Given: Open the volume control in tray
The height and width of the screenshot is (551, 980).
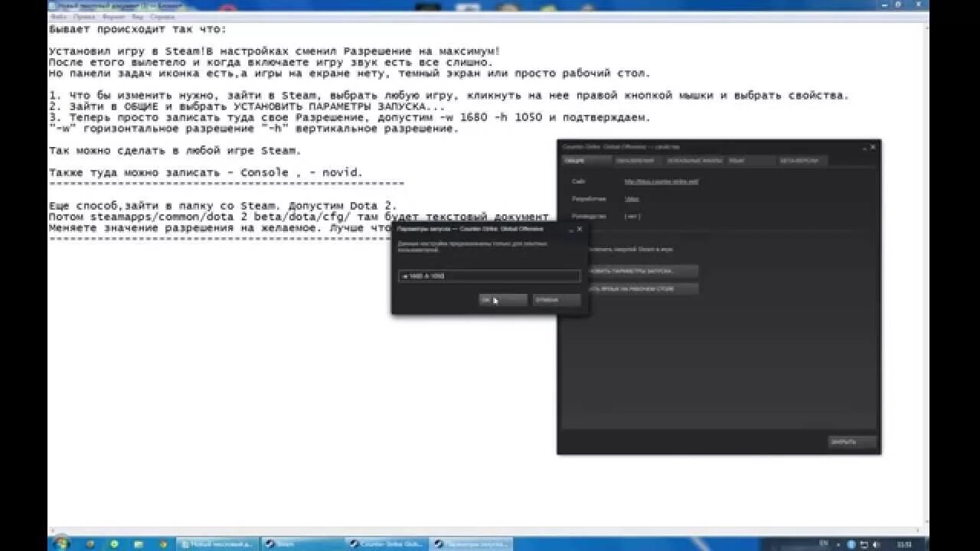Looking at the screenshot, I should tap(875, 544).
